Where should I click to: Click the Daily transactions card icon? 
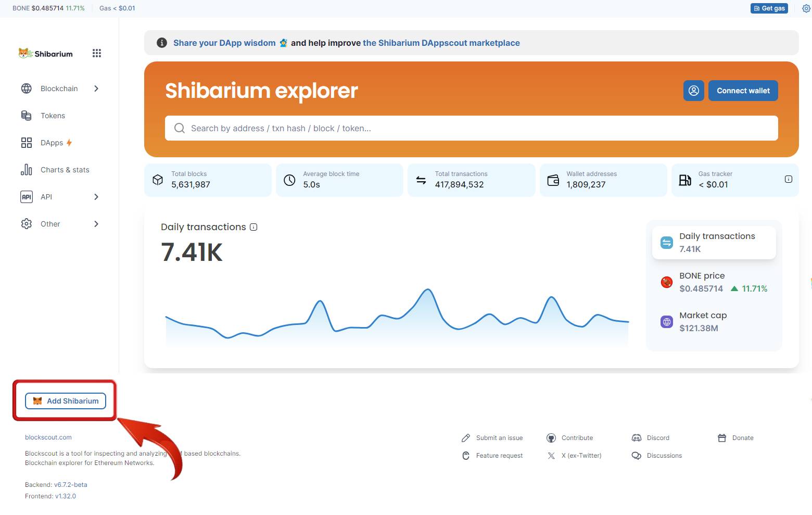coord(667,243)
